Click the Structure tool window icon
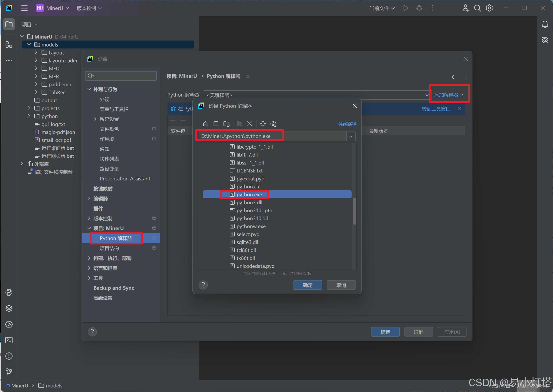The image size is (553, 392). [9, 45]
